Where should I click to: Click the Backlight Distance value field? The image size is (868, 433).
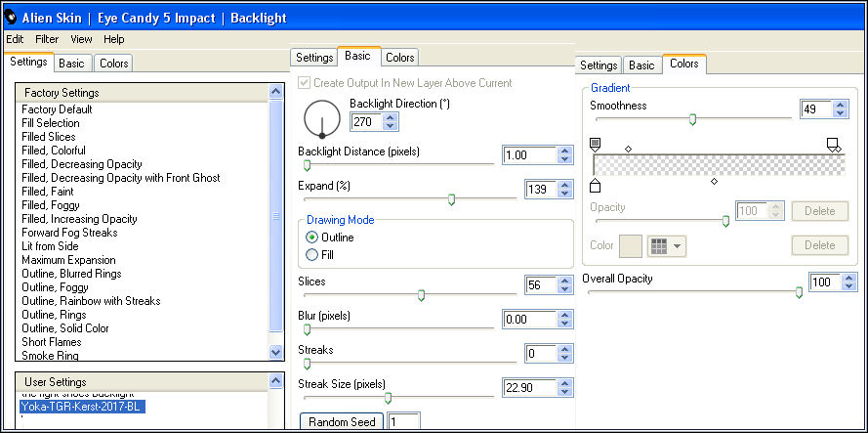[x=530, y=155]
